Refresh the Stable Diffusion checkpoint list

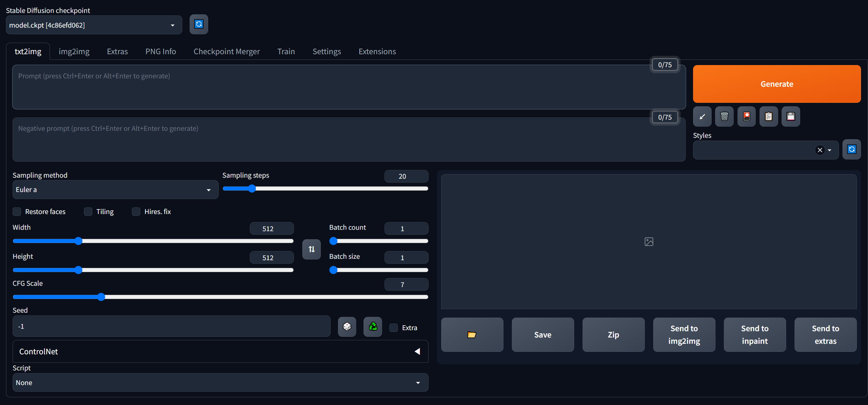tap(199, 24)
